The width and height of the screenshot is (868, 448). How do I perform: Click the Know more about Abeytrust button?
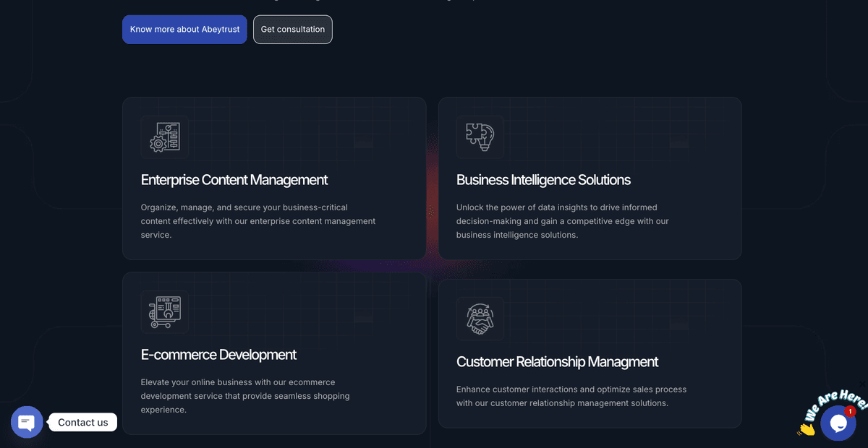184,30
